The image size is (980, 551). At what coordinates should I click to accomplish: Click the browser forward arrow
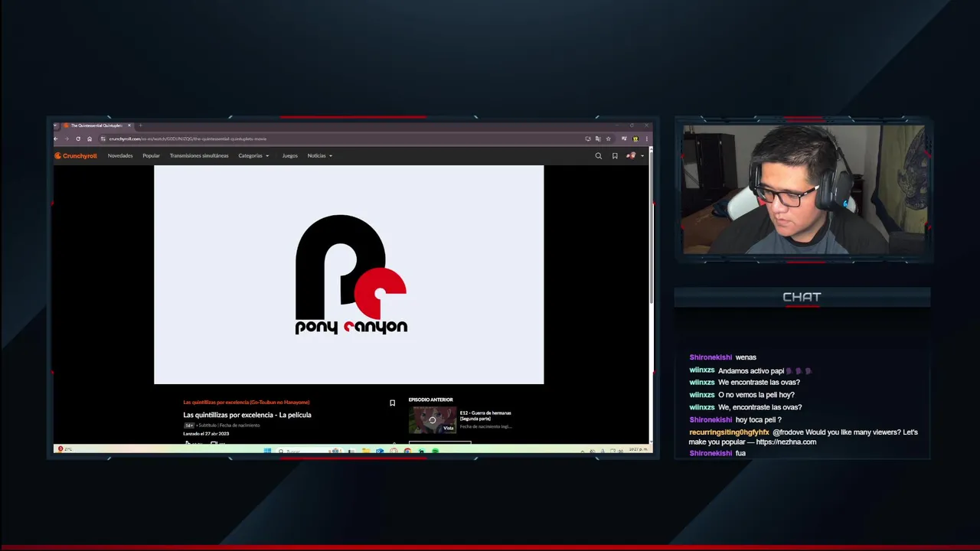67,139
